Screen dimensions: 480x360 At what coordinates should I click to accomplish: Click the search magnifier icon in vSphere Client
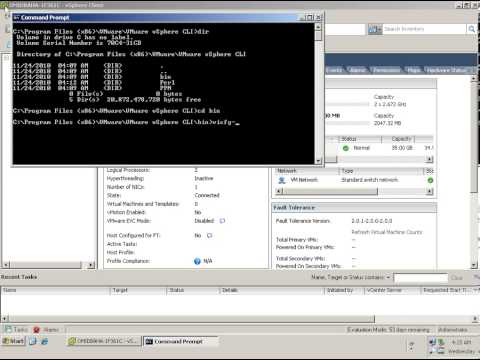(x=471, y=29)
